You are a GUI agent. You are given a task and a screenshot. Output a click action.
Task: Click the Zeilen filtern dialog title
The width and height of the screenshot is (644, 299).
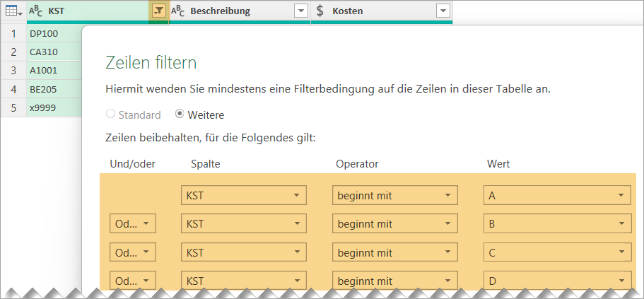pos(151,63)
